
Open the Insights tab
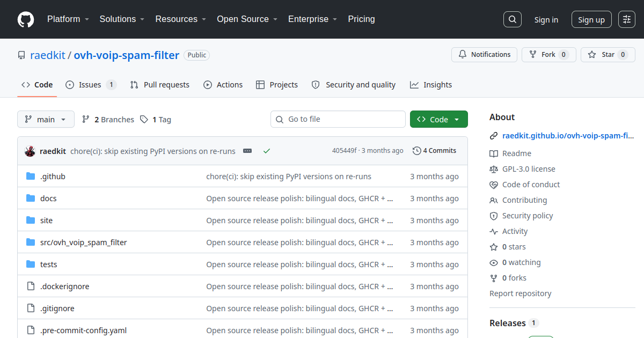[431, 85]
